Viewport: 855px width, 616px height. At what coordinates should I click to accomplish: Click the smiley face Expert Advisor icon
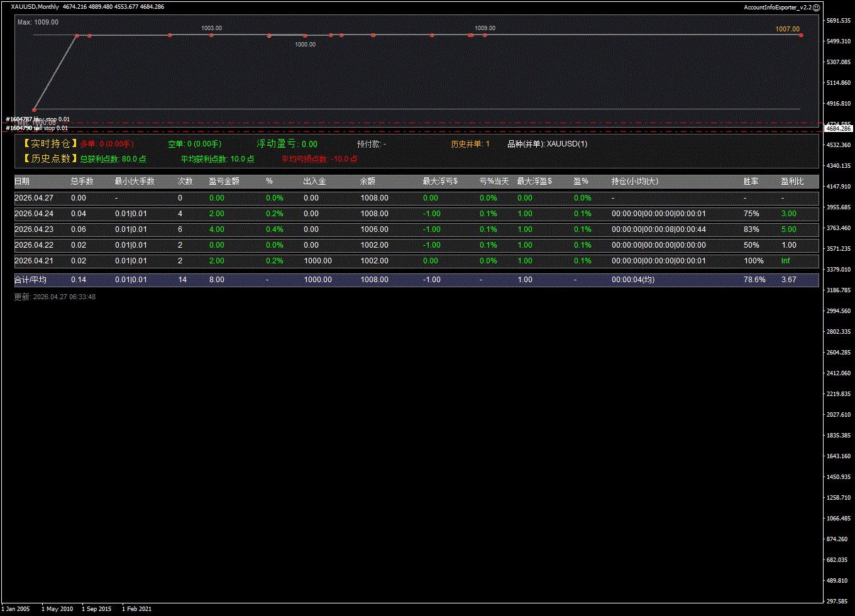pyautogui.click(x=816, y=8)
